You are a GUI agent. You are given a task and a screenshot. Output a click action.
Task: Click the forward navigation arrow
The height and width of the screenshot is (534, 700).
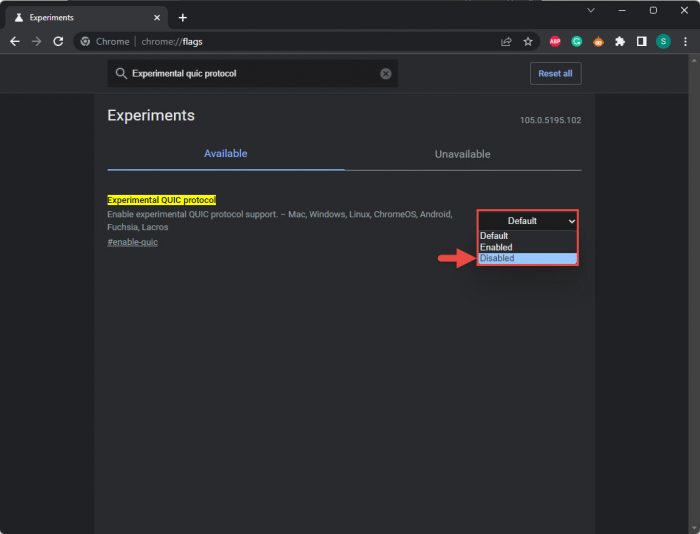point(37,42)
